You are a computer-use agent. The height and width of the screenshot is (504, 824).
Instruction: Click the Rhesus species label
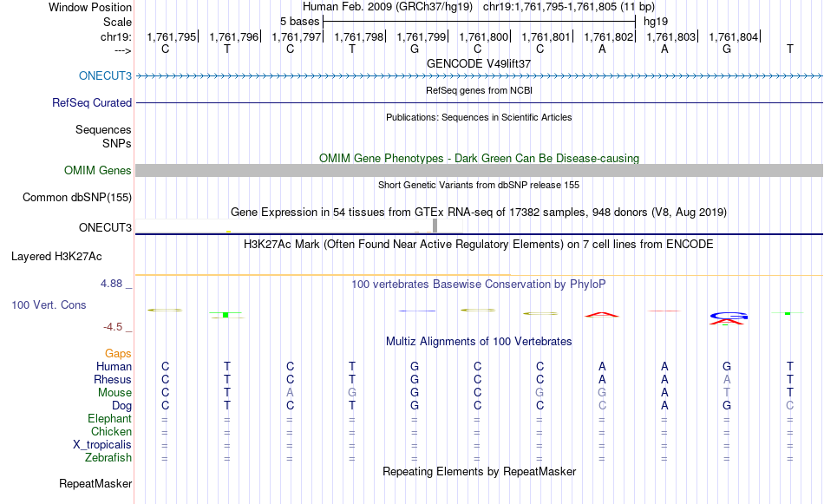pyautogui.click(x=113, y=379)
